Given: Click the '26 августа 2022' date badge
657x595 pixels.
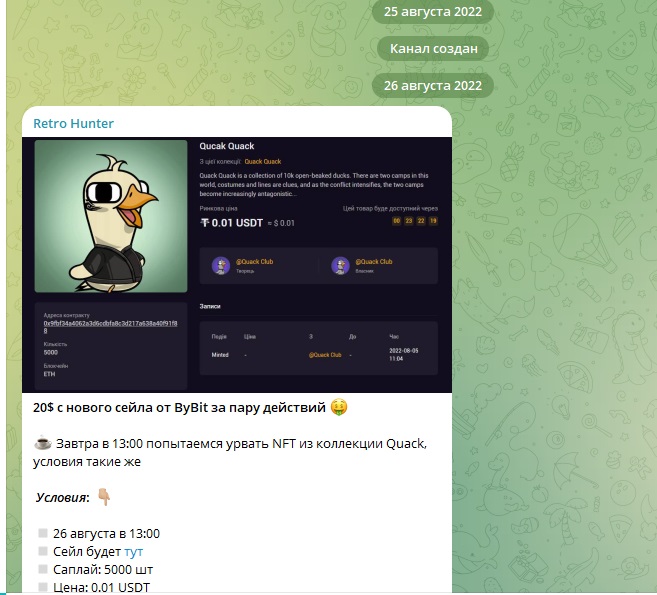Looking at the screenshot, I should (x=433, y=85).
